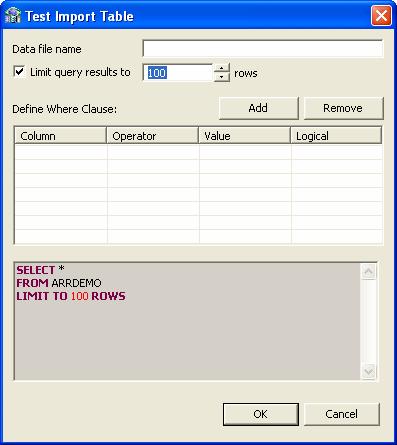
Task: Click the Define Where Clause label
Action: (65, 109)
